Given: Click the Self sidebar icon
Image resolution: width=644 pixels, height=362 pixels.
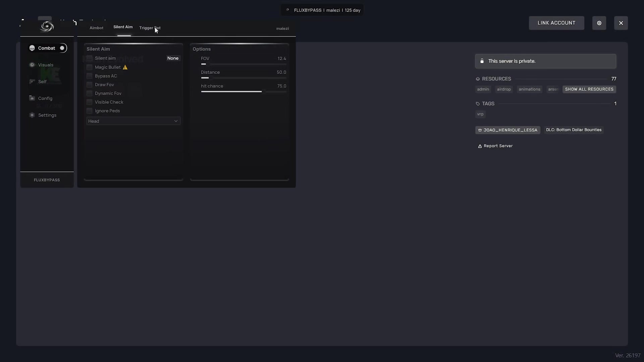Looking at the screenshot, I should [x=32, y=82].
